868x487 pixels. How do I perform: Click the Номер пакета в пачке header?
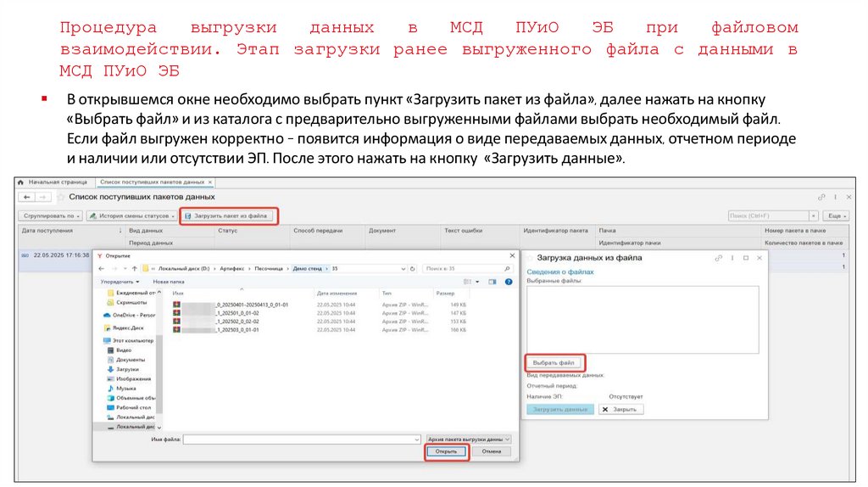(795, 231)
